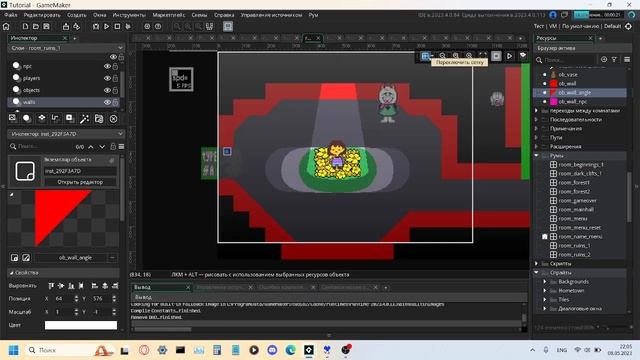Delete the selected layer icon
This screenshot has height=360, width=640.
click(x=113, y=118)
